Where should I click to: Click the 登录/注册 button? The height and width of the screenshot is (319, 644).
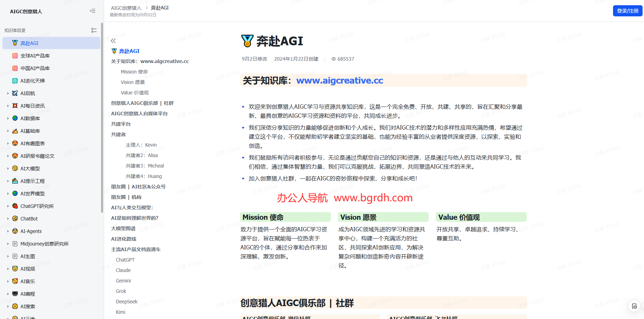pos(627,11)
